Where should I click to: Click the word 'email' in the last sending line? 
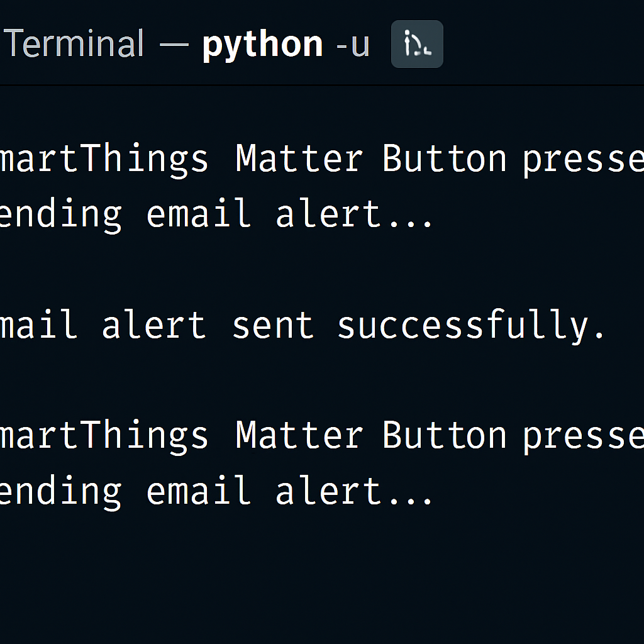pyautogui.click(x=199, y=491)
